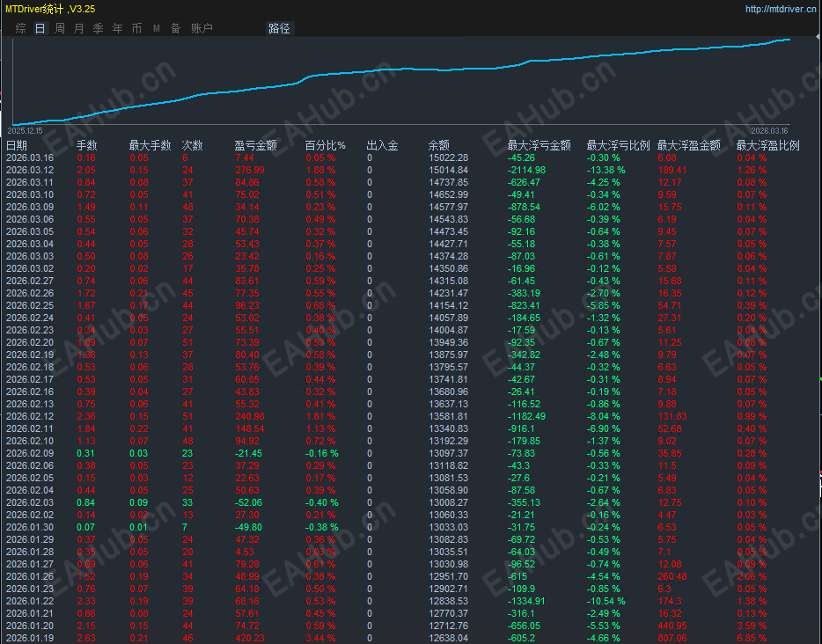Open the 月 monthly statistics tab
This screenshot has width=822, height=644.
point(78,28)
